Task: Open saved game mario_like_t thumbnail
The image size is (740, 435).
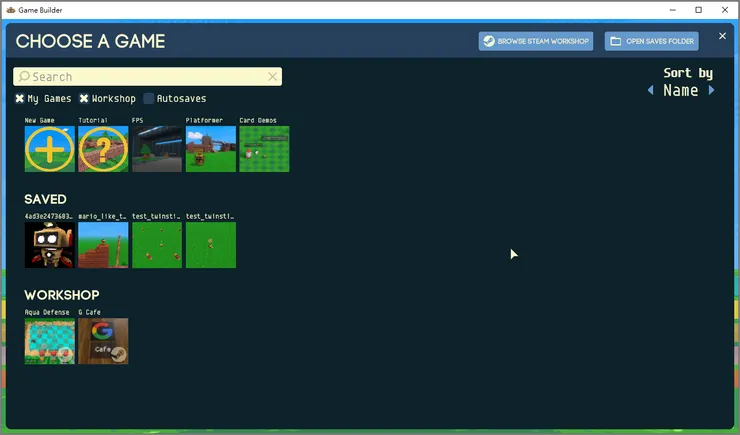Action: pos(103,245)
